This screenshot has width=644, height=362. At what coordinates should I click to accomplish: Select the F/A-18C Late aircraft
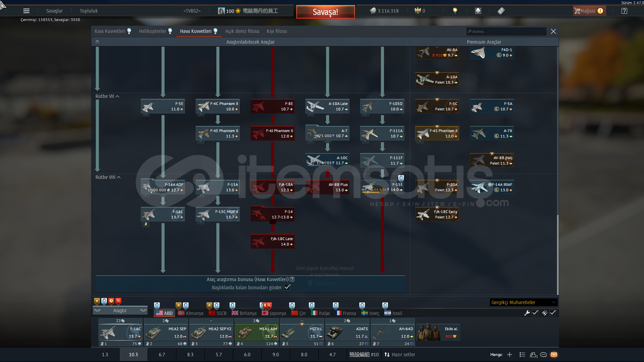[273, 241]
